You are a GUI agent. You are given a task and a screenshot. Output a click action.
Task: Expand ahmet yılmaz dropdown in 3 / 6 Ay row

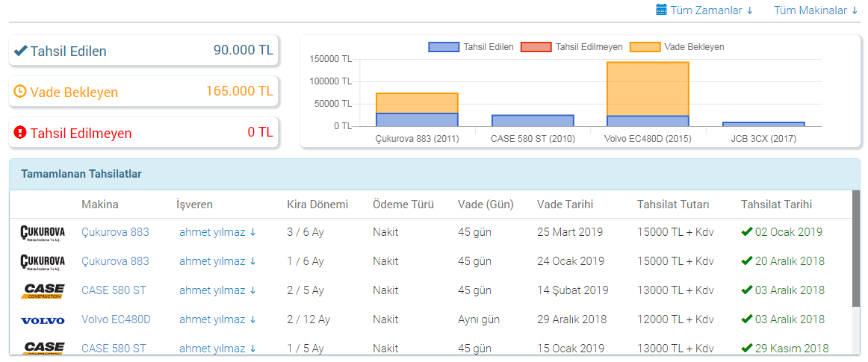(x=217, y=232)
